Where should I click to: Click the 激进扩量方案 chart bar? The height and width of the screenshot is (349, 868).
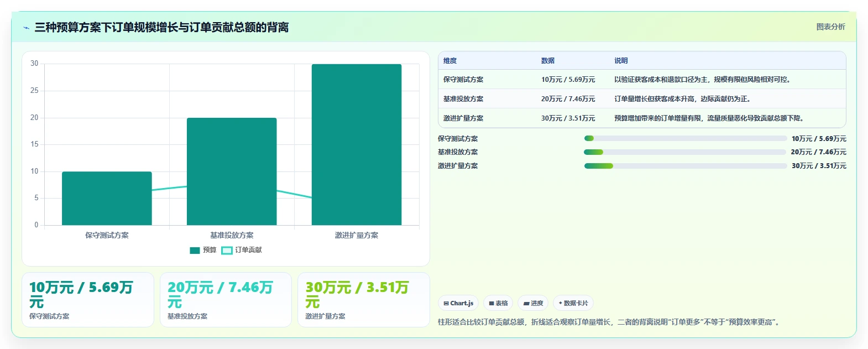point(357,144)
